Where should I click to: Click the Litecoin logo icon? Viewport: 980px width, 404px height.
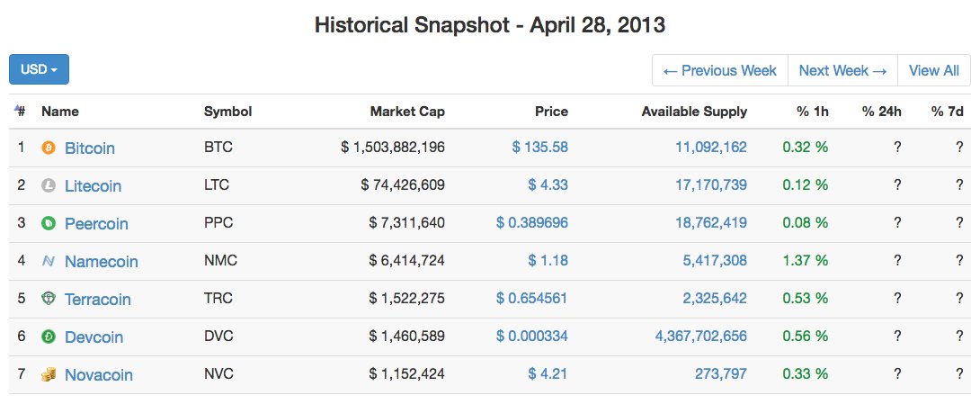49,185
